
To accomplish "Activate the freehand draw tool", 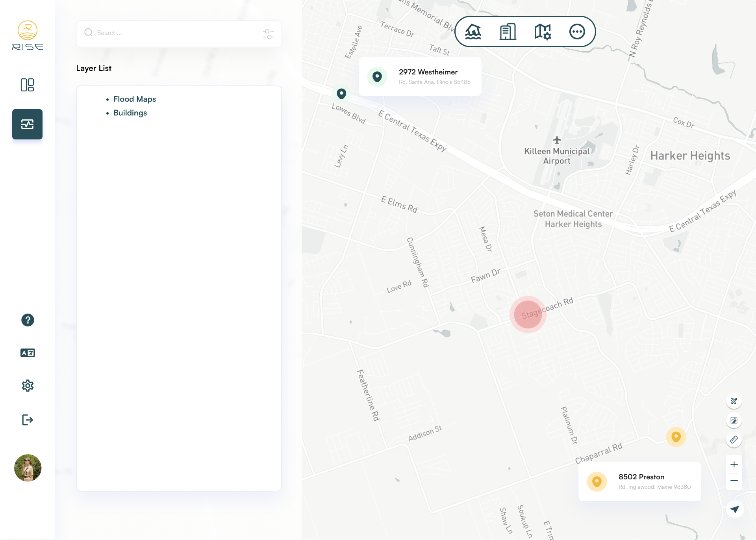I will point(734,401).
